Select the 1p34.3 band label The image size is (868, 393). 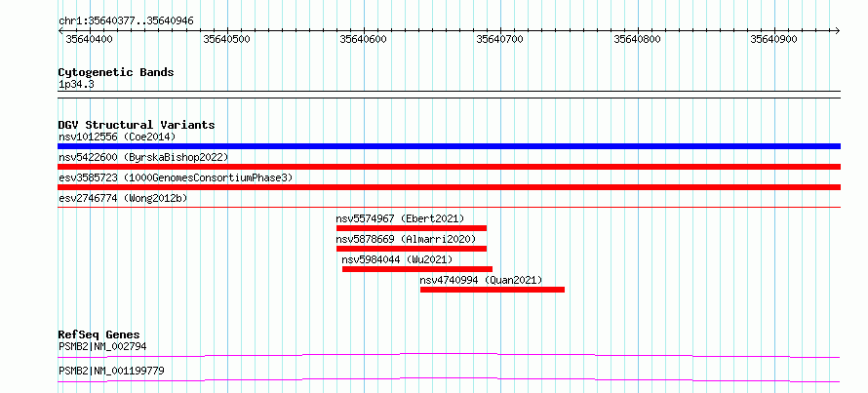tap(77, 85)
